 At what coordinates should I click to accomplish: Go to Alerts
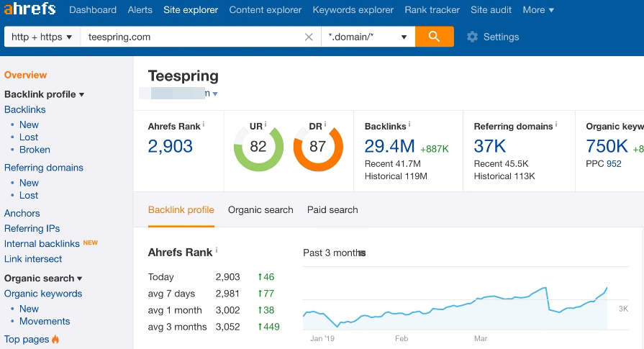[x=140, y=10]
